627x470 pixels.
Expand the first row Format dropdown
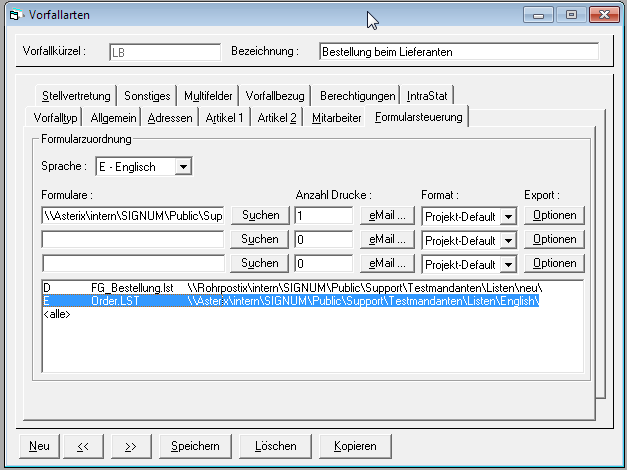[x=507, y=216]
